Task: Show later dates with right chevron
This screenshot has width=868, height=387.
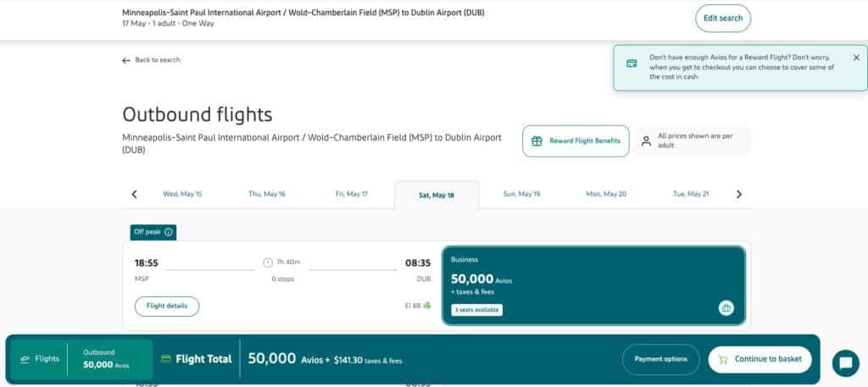Action: click(x=739, y=194)
